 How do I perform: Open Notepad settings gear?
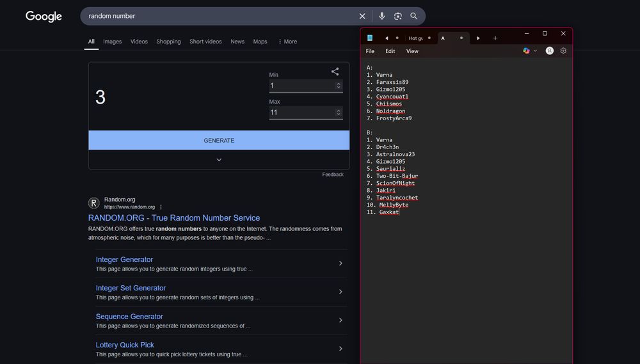pyautogui.click(x=563, y=51)
